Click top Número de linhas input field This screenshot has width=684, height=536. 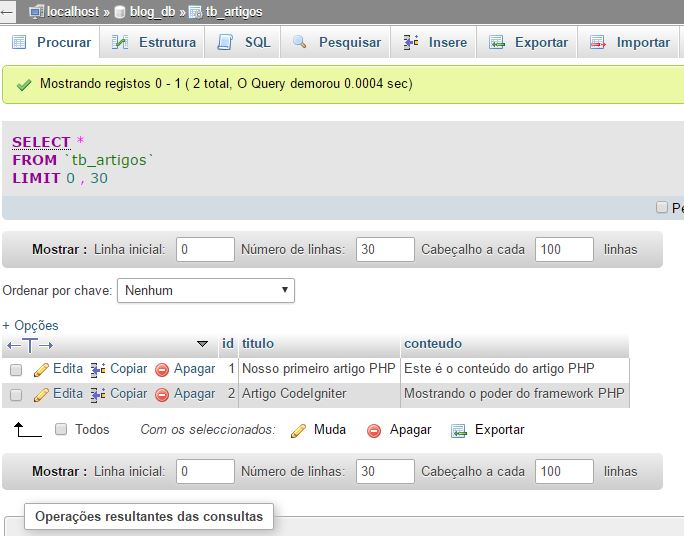385,249
